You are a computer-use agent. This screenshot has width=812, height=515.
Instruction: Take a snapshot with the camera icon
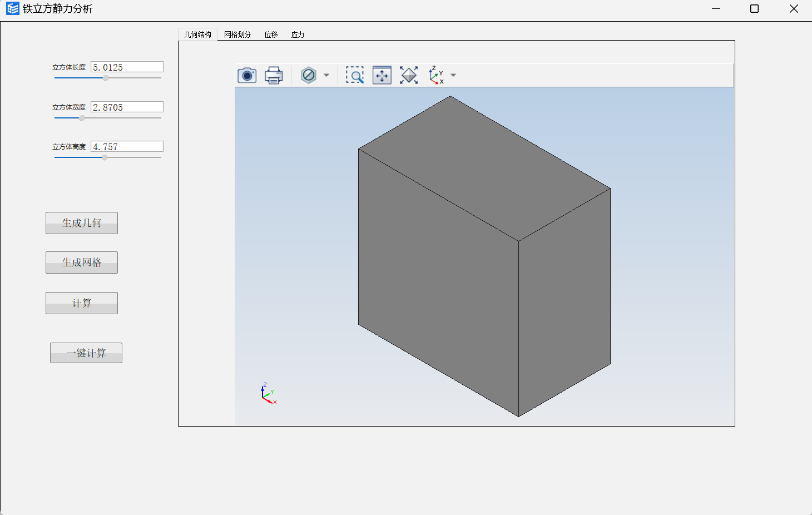coord(247,75)
